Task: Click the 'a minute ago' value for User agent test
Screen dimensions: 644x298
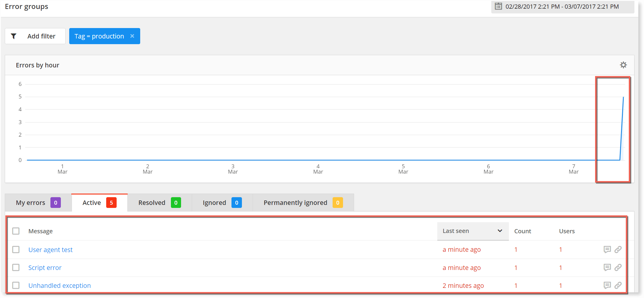Action: click(461, 249)
